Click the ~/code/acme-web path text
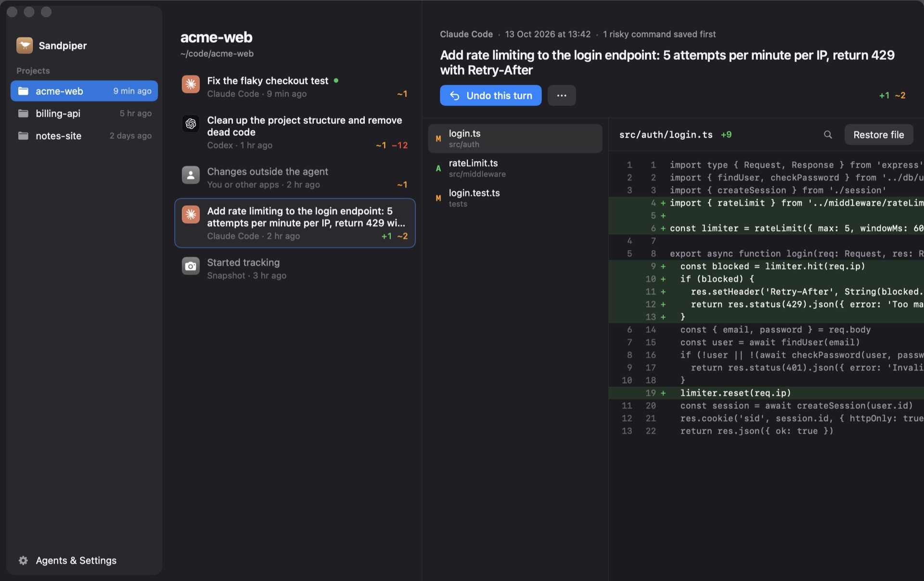This screenshot has height=581, width=924. pyautogui.click(x=217, y=53)
